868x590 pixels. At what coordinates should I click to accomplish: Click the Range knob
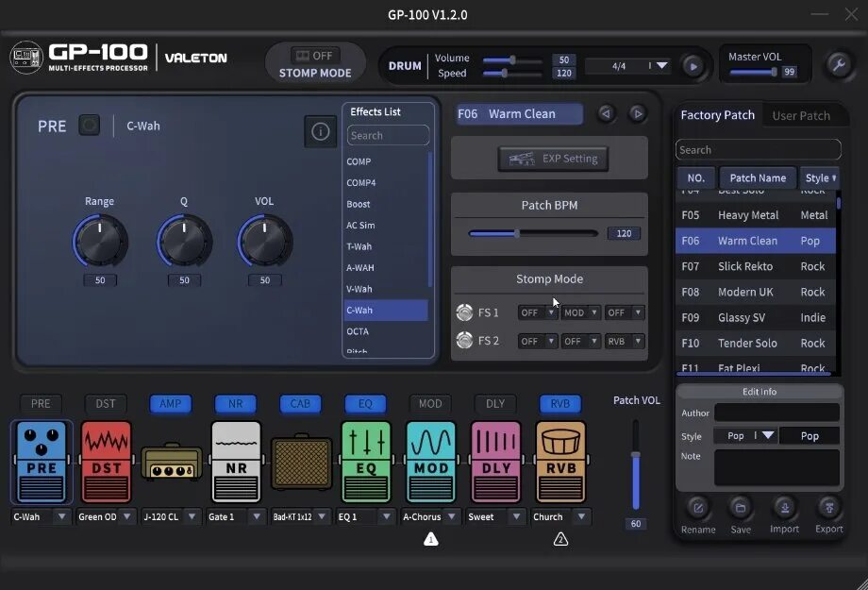(100, 241)
